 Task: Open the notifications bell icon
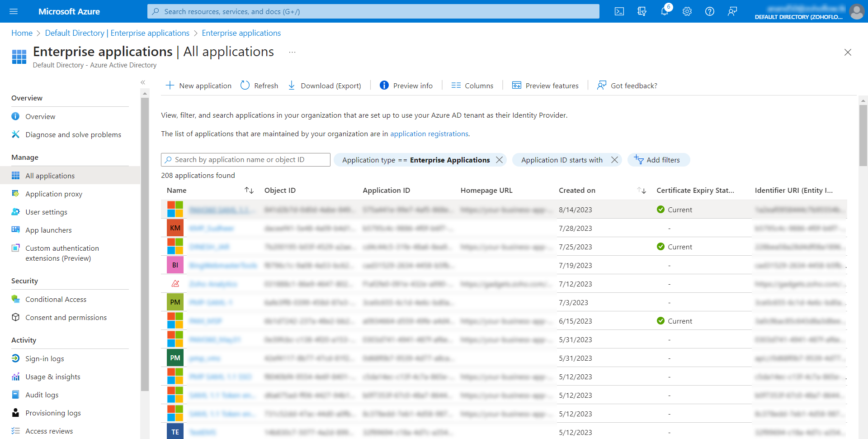[x=664, y=11]
